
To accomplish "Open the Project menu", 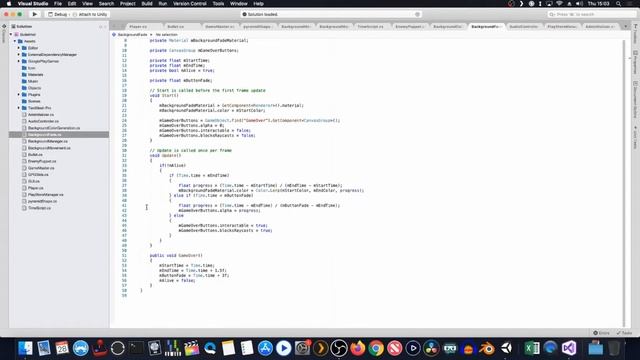I will (127, 4).
